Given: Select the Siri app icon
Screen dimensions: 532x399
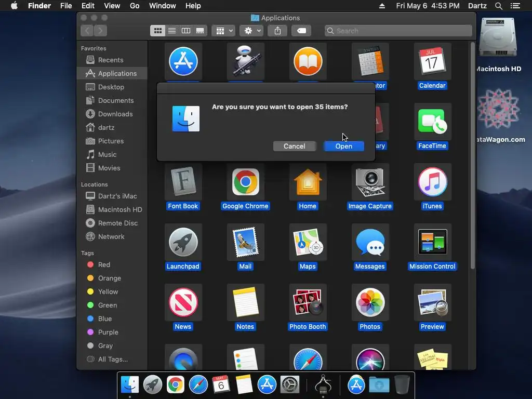Looking at the screenshot, I should [370, 358].
